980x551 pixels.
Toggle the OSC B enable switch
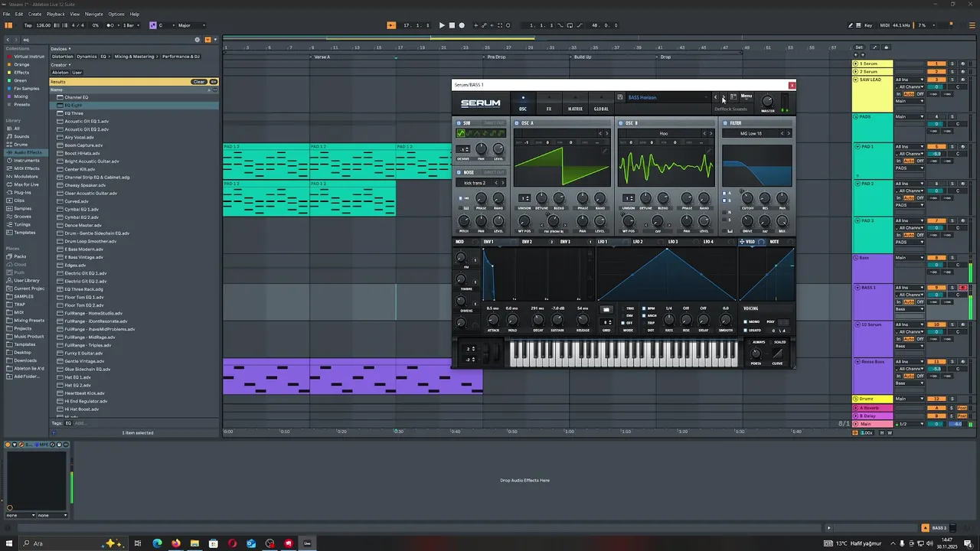[622, 122]
